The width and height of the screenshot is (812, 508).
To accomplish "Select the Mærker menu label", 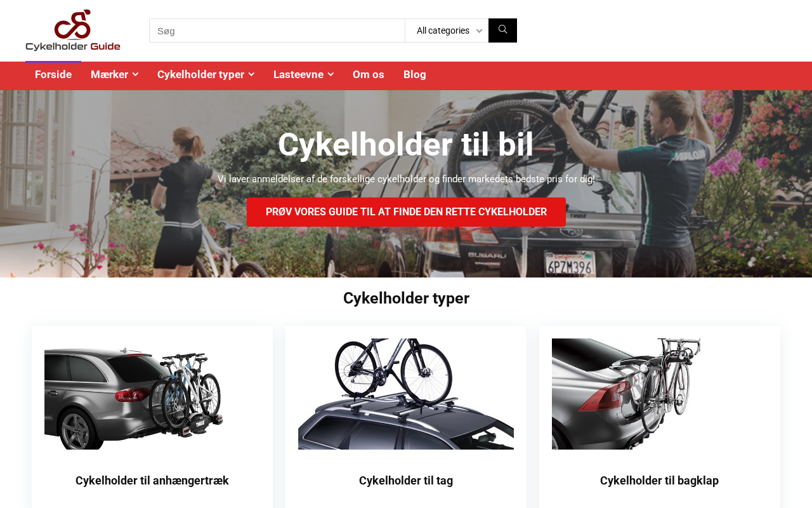I will click(x=109, y=75).
